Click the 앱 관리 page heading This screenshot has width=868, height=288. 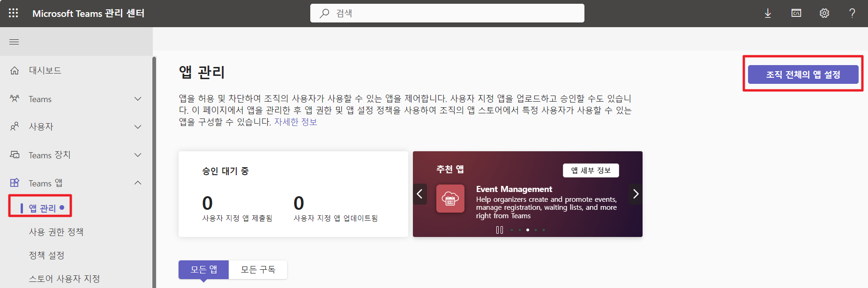pos(202,73)
